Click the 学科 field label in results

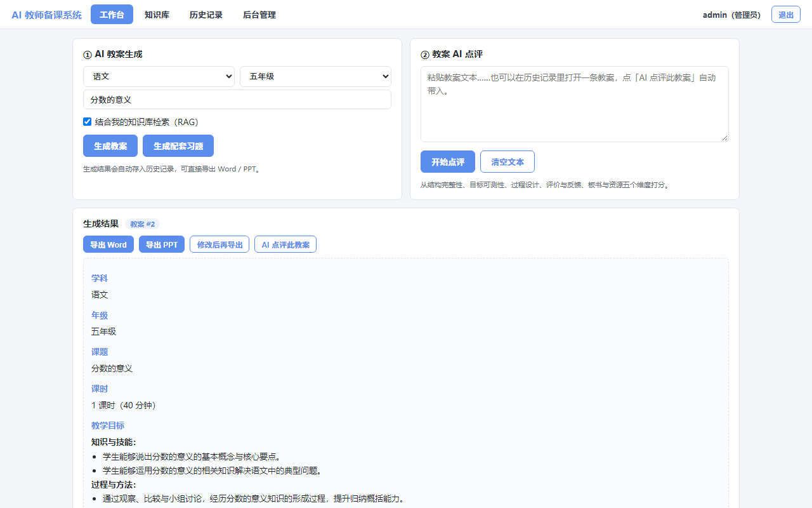100,278
